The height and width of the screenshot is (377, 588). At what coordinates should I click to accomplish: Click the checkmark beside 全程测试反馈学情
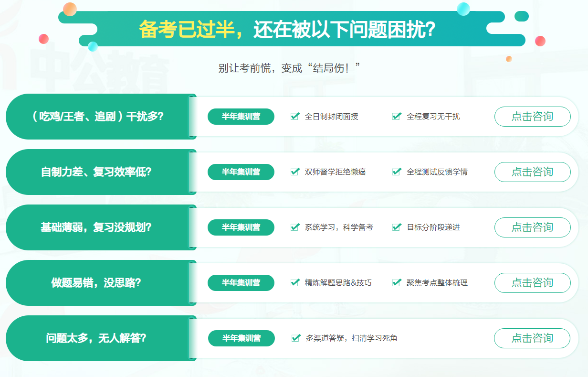(395, 172)
